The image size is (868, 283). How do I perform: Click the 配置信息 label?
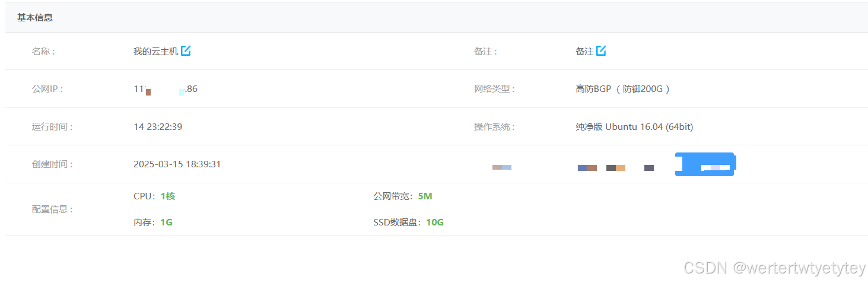click(52, 209)
